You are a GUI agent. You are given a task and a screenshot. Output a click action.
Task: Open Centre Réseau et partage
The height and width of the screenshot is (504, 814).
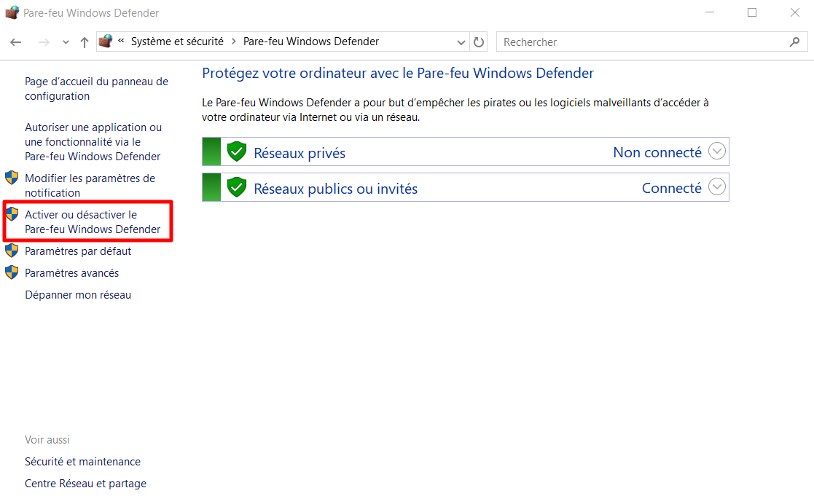click(85, 483)
